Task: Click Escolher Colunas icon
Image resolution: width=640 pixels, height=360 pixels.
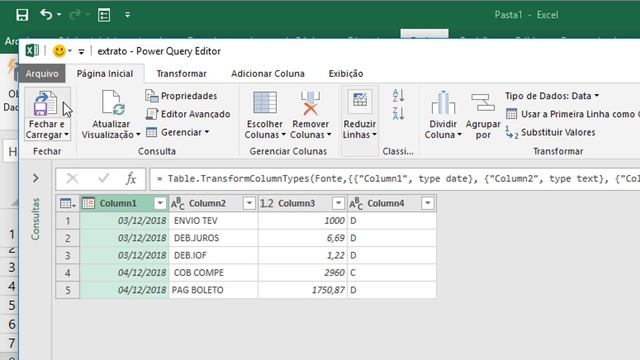Action: click(265, 102)
